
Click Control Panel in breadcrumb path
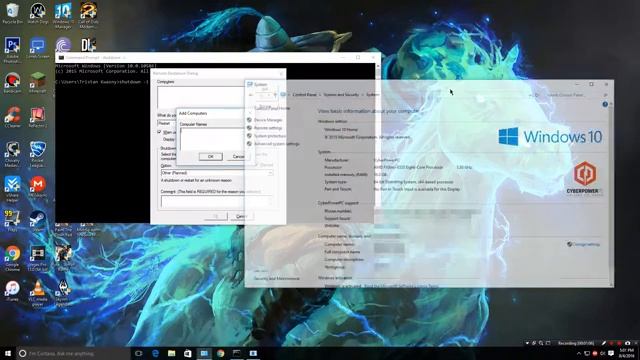pyautogui.click(x=304, y=95)
